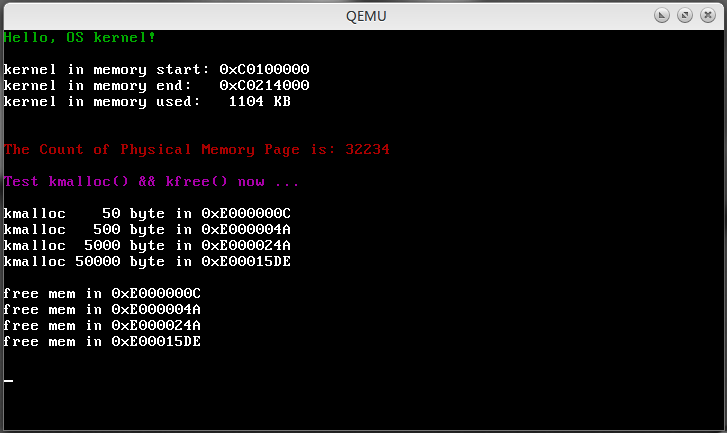Click the 'kernel in memory end' line
Screen dimensions: 727x433
(156, 86)
